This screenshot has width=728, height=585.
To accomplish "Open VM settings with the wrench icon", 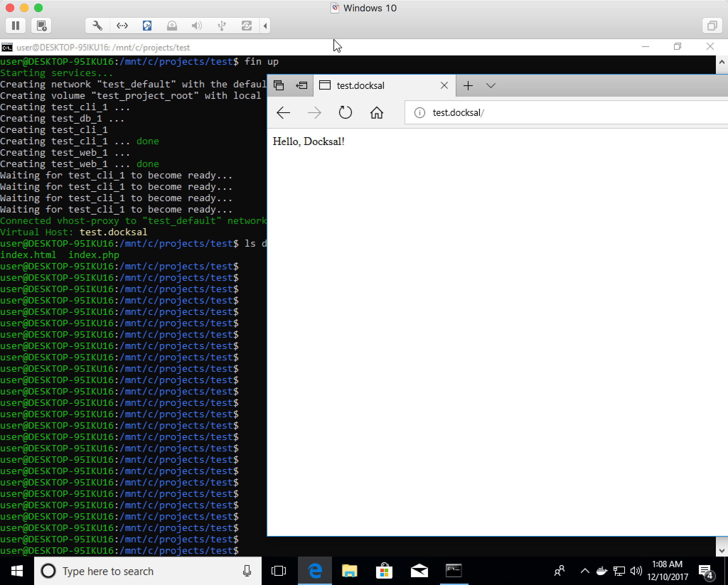I will coord(97,25).
